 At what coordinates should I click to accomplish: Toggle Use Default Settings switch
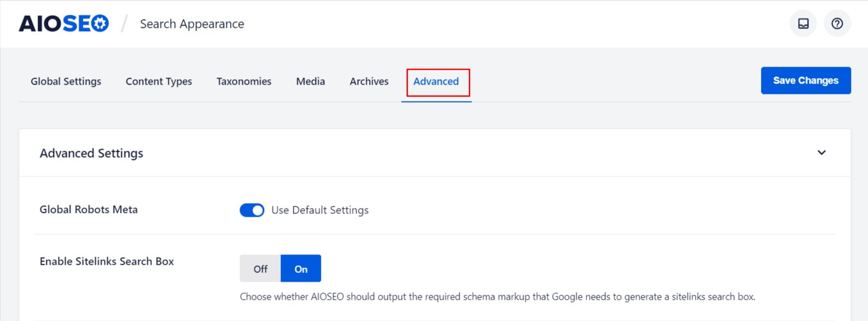point(252,210)
